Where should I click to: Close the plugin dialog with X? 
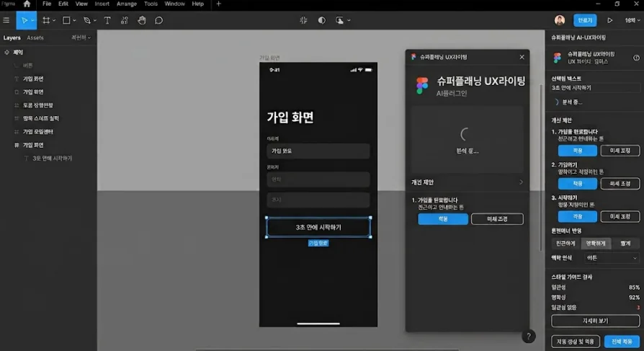tap(522, 57)
